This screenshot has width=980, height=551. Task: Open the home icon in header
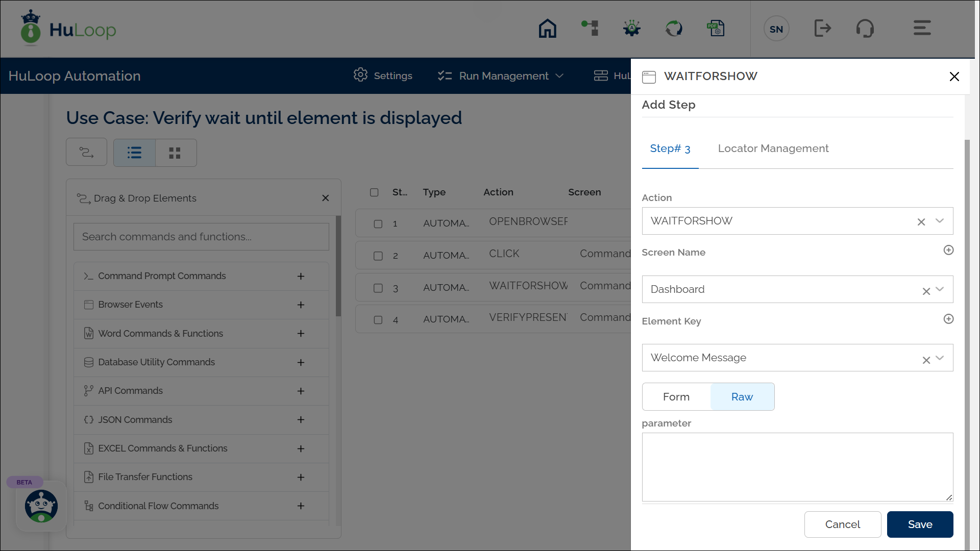[x=547, y=29]
